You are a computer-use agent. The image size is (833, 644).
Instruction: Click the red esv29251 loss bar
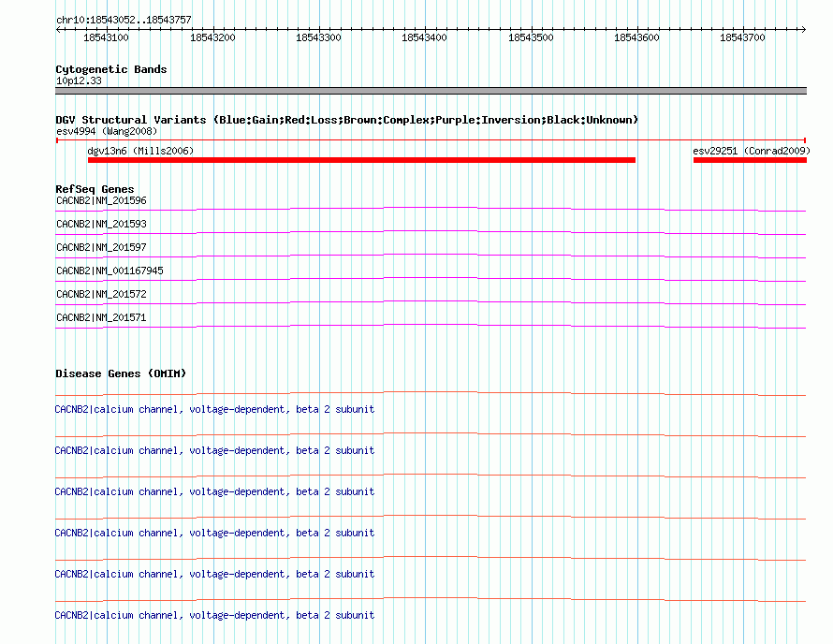click(750, 160)
